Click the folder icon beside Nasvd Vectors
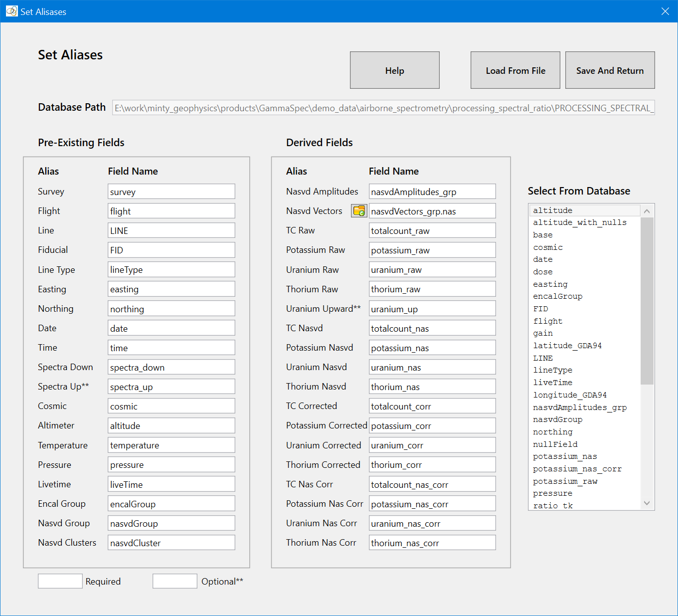 click(359, 211)
